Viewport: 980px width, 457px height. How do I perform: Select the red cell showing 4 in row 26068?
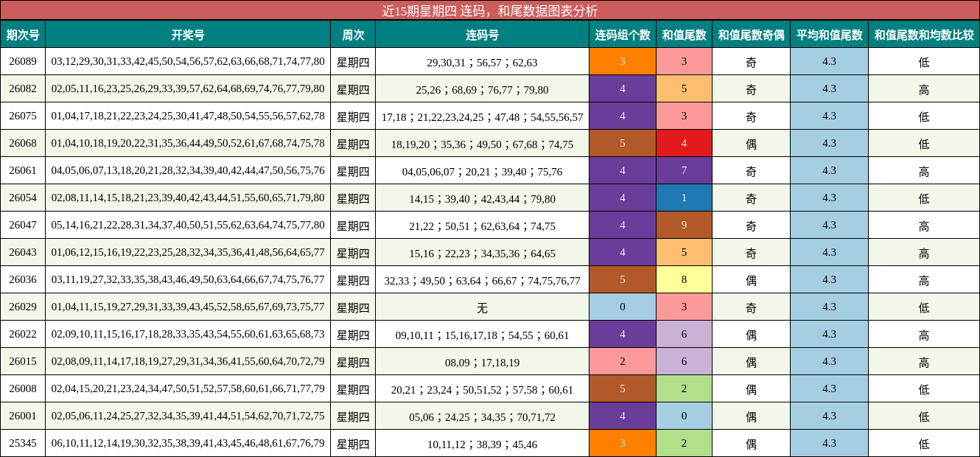(682, 144)
